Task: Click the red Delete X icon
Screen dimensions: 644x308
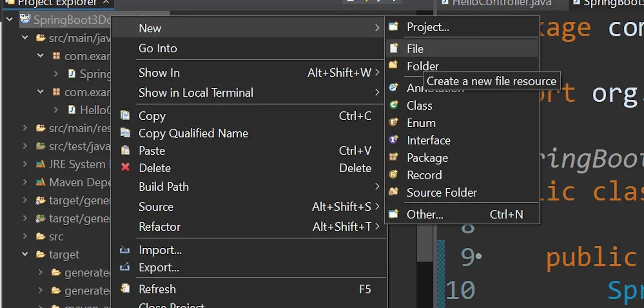Action: point(125,168)
